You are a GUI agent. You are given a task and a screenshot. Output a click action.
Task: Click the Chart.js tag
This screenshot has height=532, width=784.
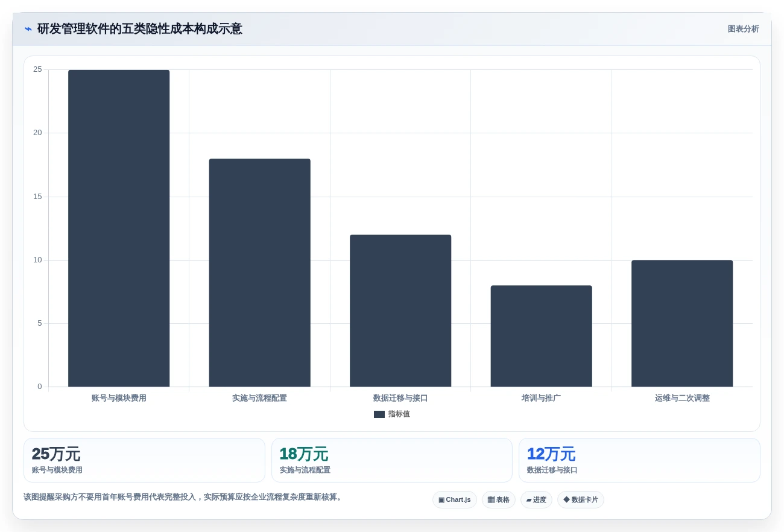(x=455, y=499)
